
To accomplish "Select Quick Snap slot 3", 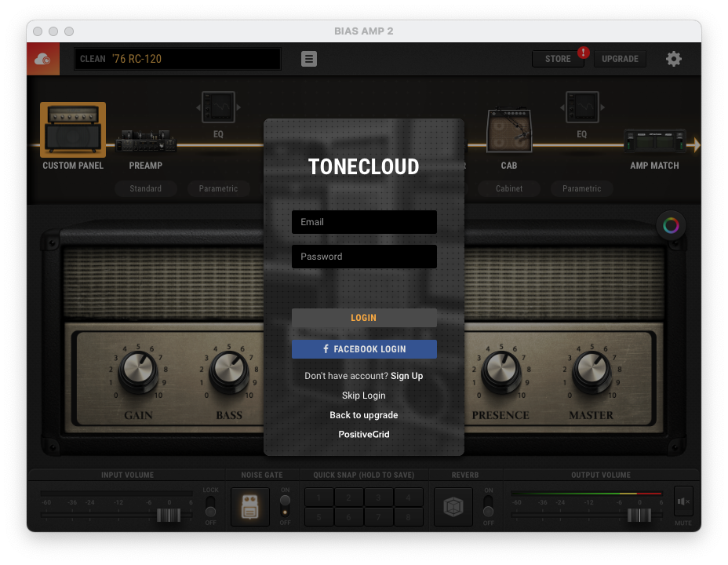I will [x=378, y=498].
